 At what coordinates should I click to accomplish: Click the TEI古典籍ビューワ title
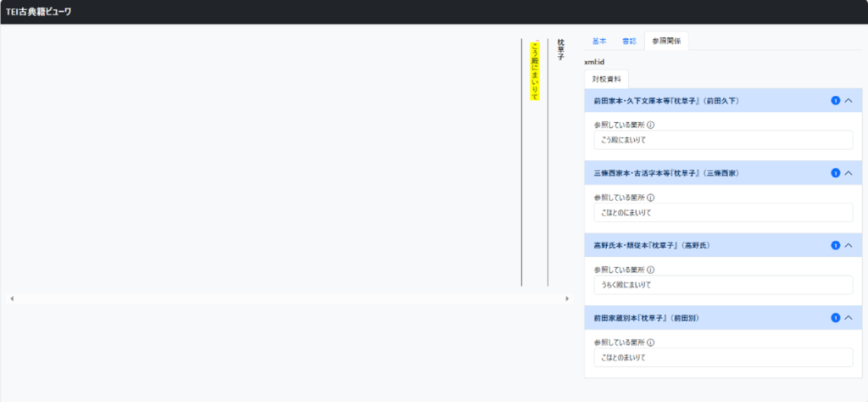click(x=39, y=12)
